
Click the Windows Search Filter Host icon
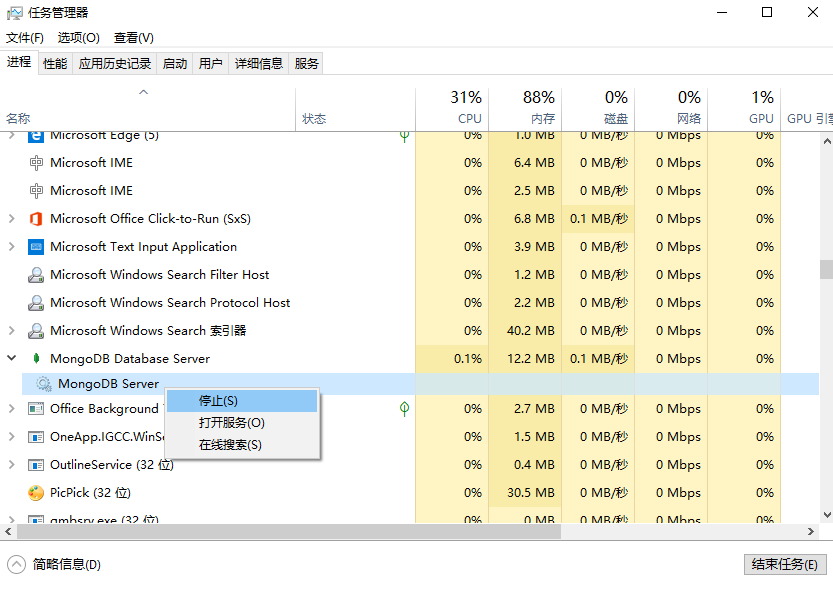click(36, 275)
